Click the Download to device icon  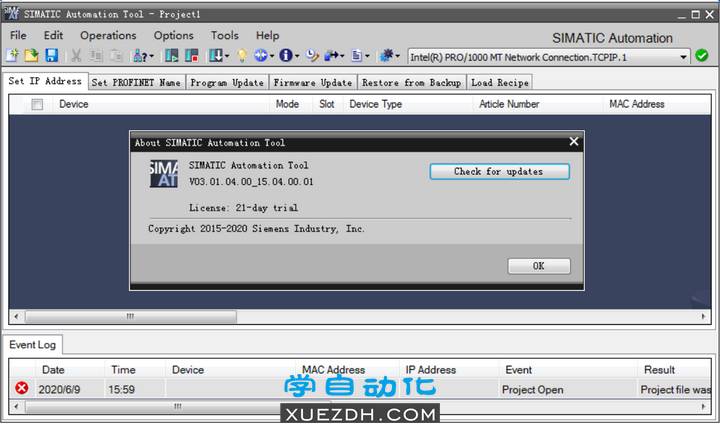[215, 56]
